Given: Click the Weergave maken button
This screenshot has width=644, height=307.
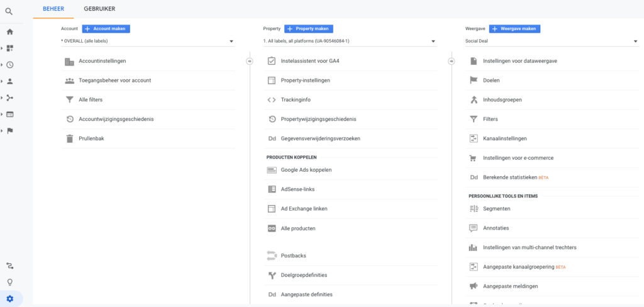Looking at the screenshot, I should [514, 29].
